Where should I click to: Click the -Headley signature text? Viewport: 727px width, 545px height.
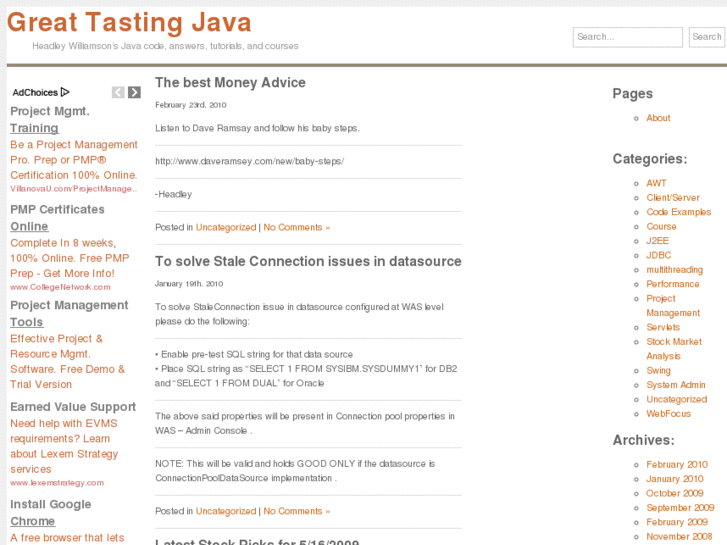173,194
